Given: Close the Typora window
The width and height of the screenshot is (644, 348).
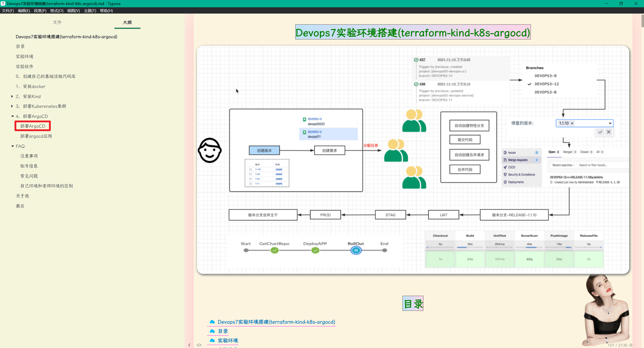Looking at the screenshot, I should pyautogui.click(x=636, y=4).
